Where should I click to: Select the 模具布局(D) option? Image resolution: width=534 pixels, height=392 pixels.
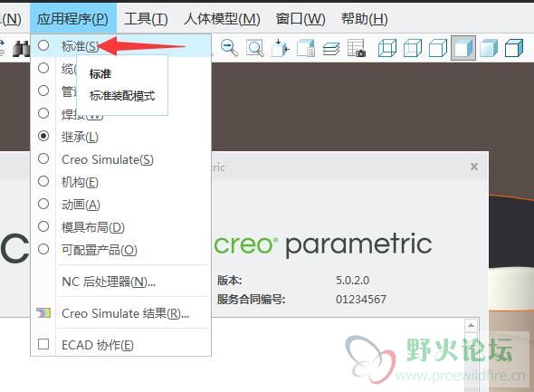pyautogui.click(x=121, y=227)
